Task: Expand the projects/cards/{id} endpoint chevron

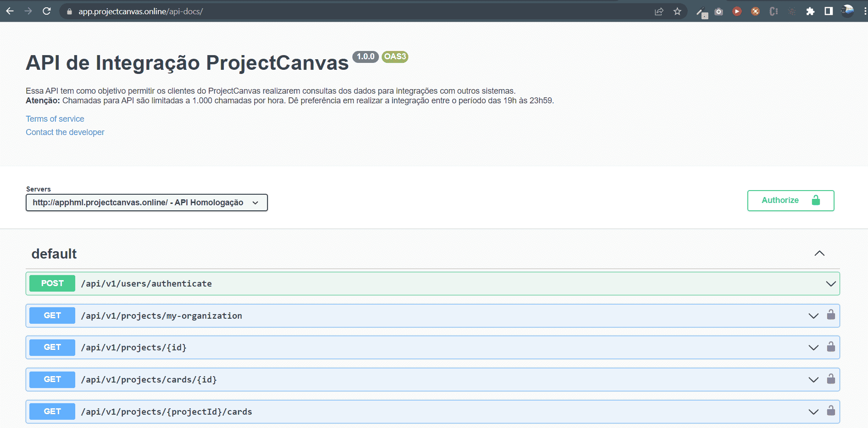Action: tap(813, 380)
